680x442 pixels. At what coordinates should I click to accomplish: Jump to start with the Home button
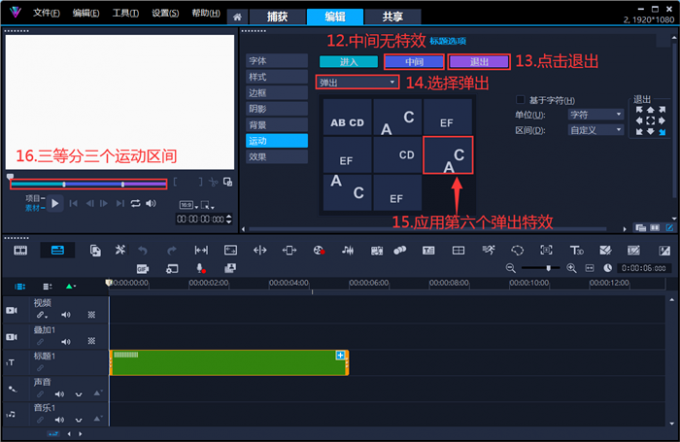point(74,203)
